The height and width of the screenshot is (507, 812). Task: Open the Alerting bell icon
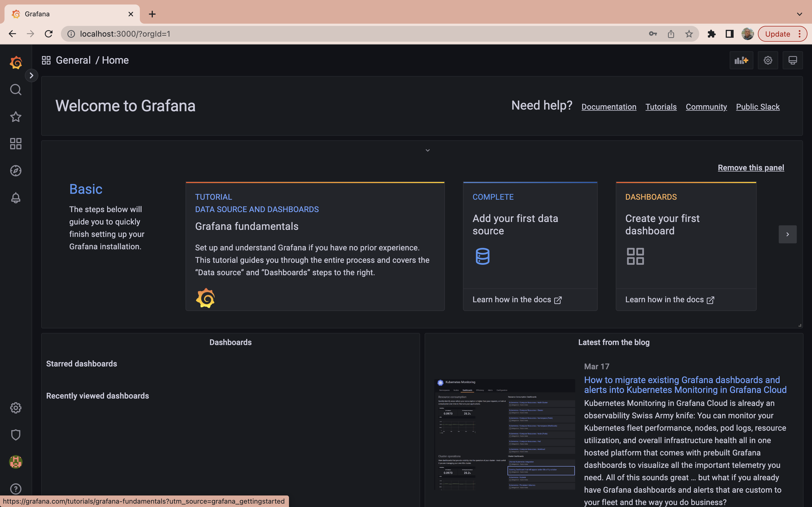(16, 197)
